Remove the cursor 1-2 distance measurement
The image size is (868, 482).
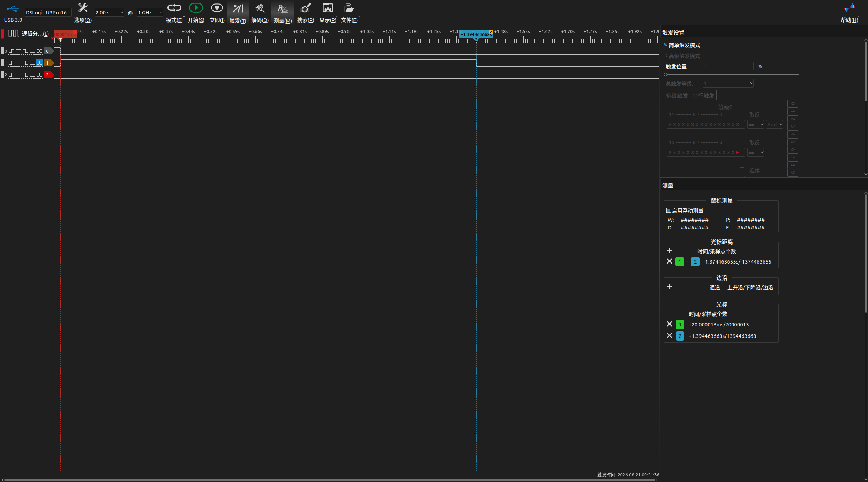(x=669, y=261)
